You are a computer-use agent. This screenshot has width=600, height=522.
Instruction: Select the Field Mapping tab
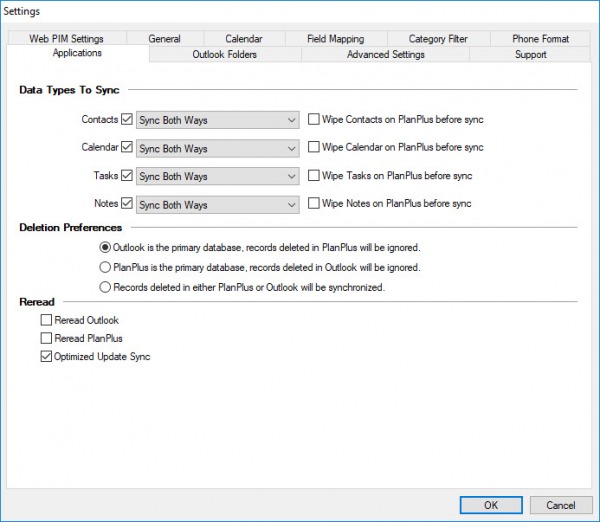tap(336, 39)
